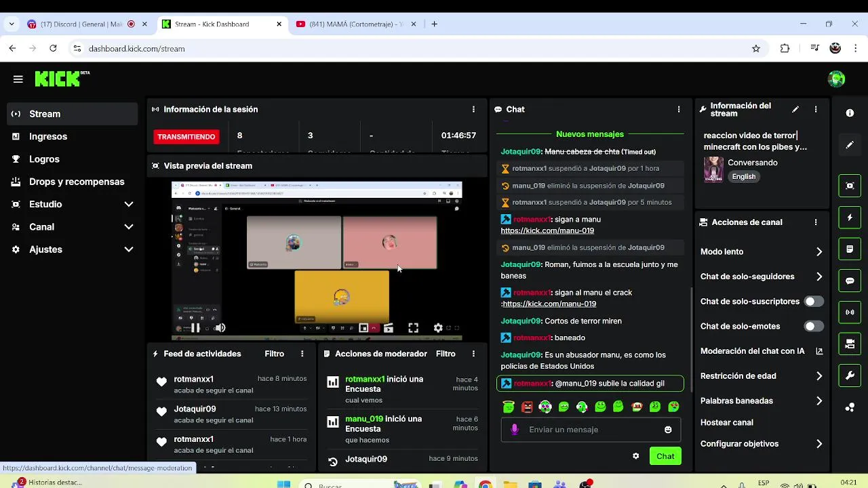Click the Conversando category thumbnail
Viewport: 868px width, 488px height.
click(713, 169)
